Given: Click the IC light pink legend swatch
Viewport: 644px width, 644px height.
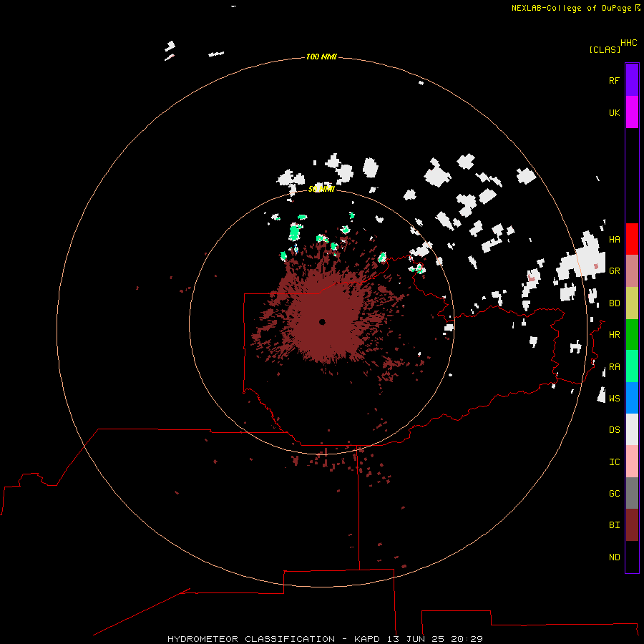Looking at the screenshot, I should coord(632,462).
